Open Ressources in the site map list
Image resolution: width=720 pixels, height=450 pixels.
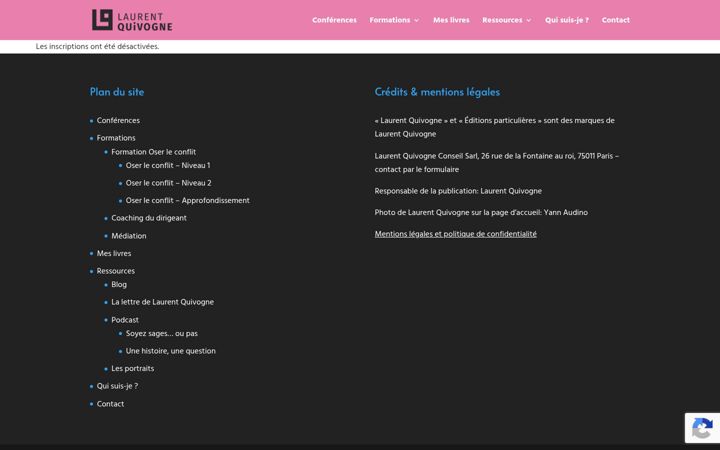(116, 271)
